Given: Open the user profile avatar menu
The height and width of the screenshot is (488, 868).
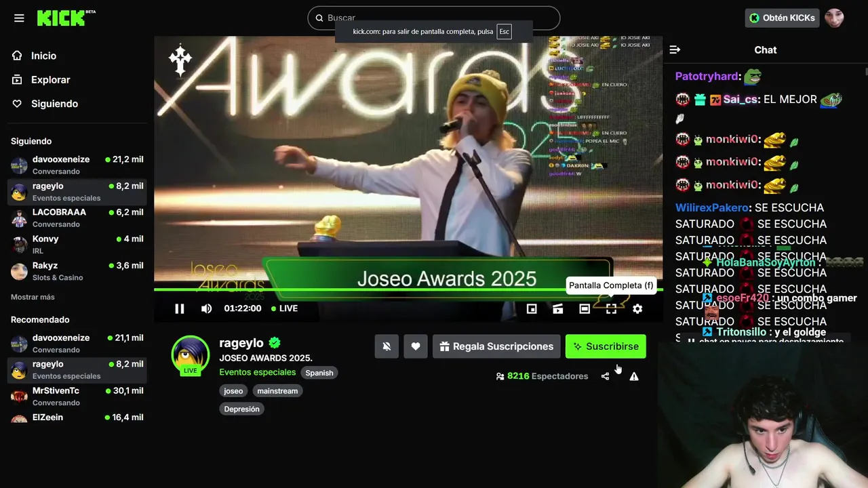Looking at the screenshot, I should click(x=834, y=18).
